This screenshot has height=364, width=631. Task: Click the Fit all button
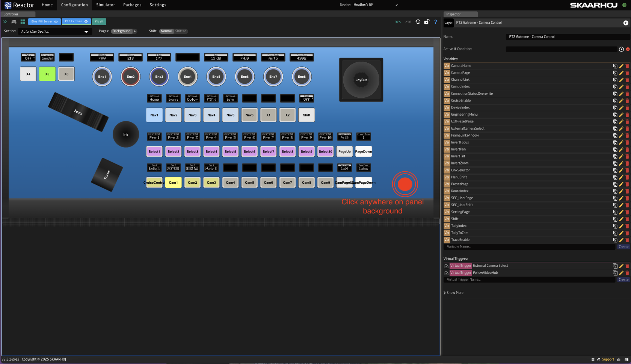click(x=99, y=21)
